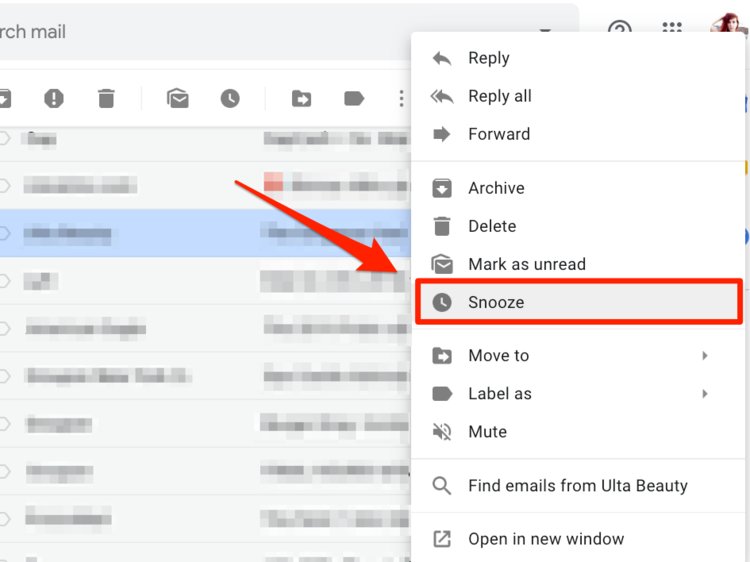The height and width of the screenshot is (562, 750).
Task: Click the Archive icon at toolbar edge
Action: click(x=4, y=99)
